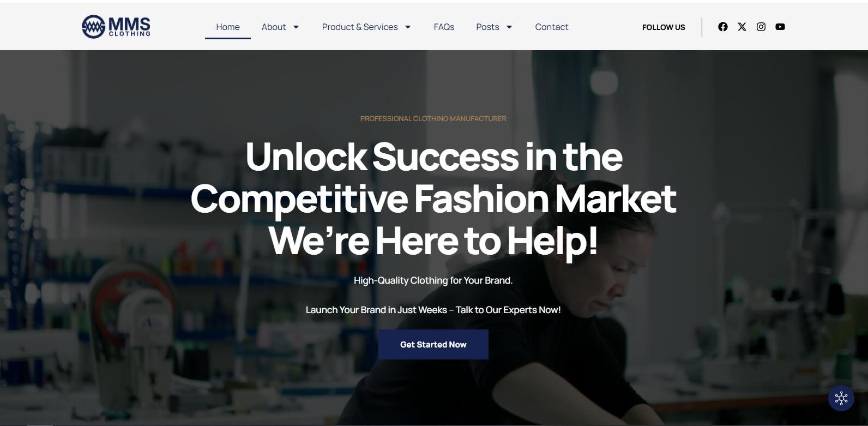Go to the Contact page link
Image resolution: width=868 pixels, height=426 pixels.
click(x=551, y=27)
